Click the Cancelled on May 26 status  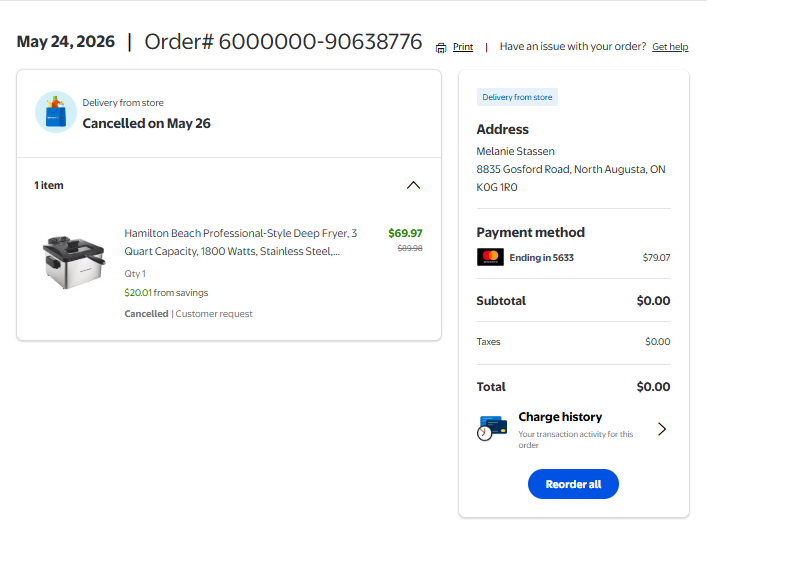146,123
